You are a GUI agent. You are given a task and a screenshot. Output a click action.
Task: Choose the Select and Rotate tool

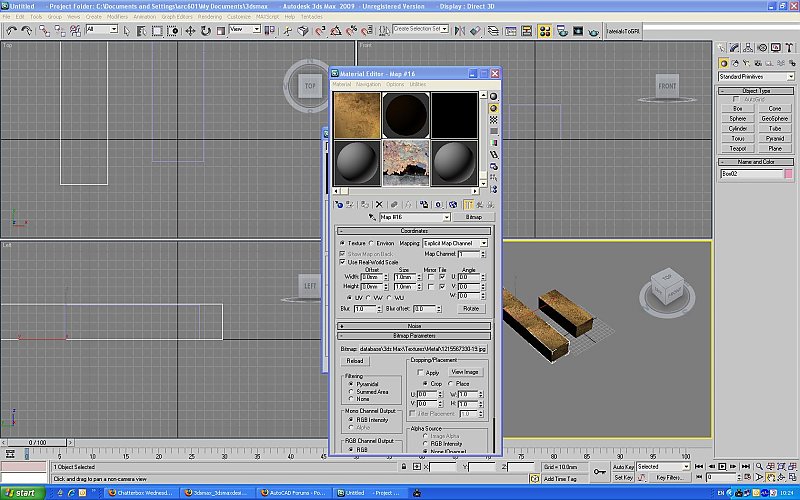click(x=205, y=31)
